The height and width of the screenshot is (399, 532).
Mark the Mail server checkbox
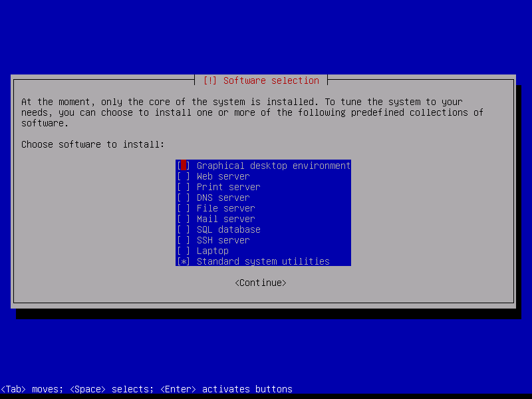[184, 219]
